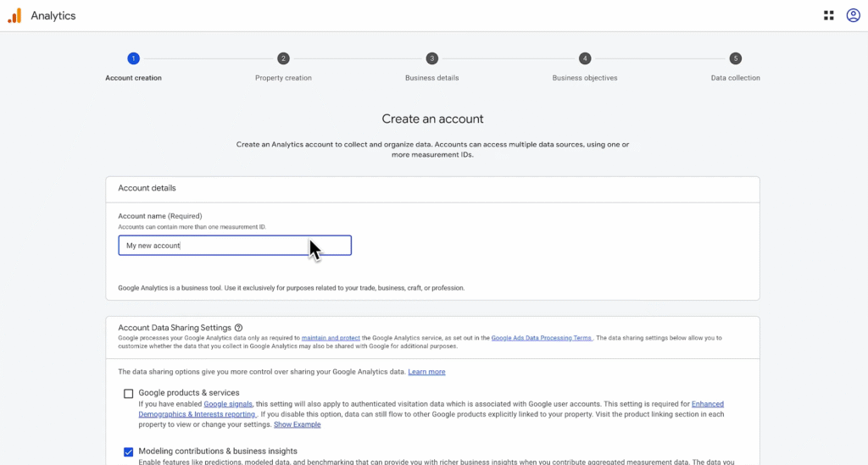Click the Show Example link
This screenshot has width=868, height=465.
(298, 424)
